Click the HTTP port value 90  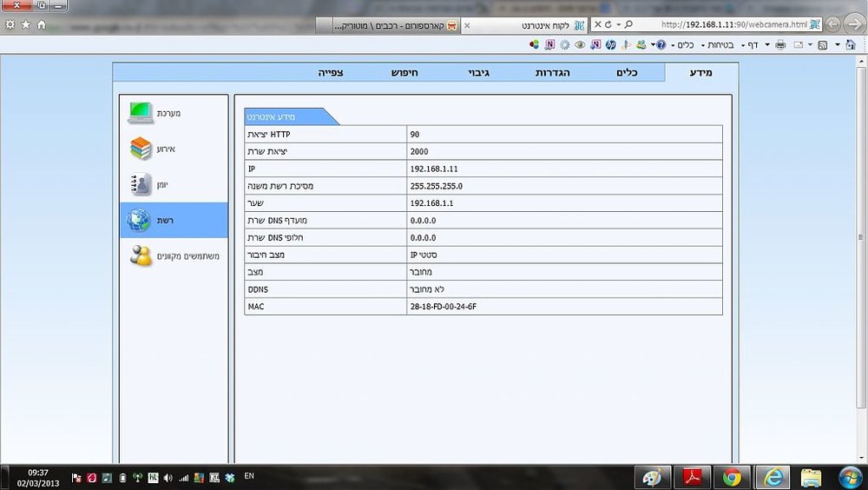(415, 135)
